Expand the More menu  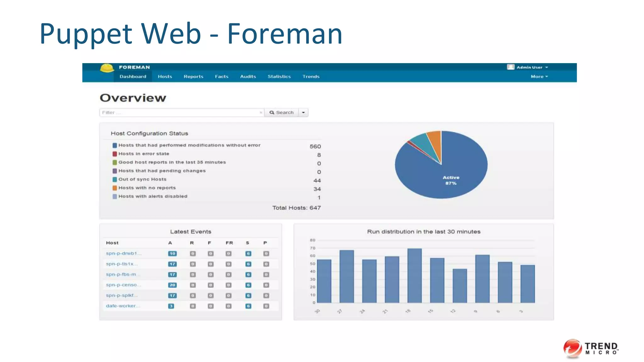(539, 76)
